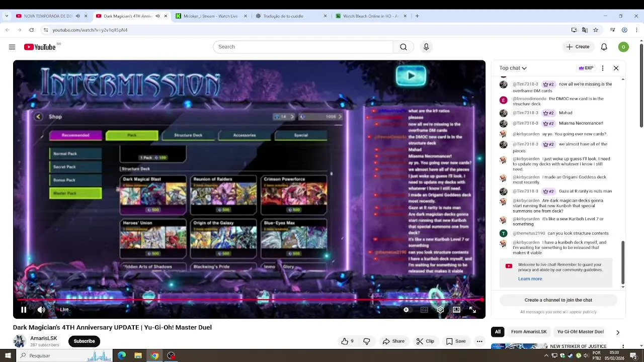Screen dimensions: 644x362
Task: Start voice search with microphone icon
Action: pos(426,47)
